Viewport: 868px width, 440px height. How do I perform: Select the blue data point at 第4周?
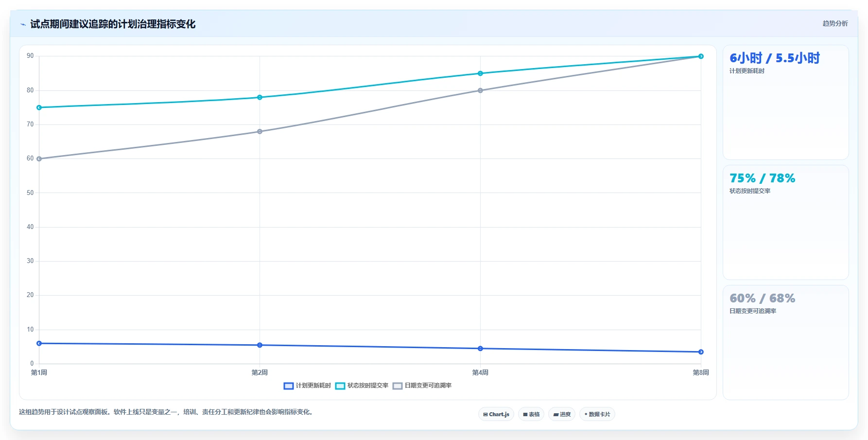pyautogui.click(x=480, y=349)
